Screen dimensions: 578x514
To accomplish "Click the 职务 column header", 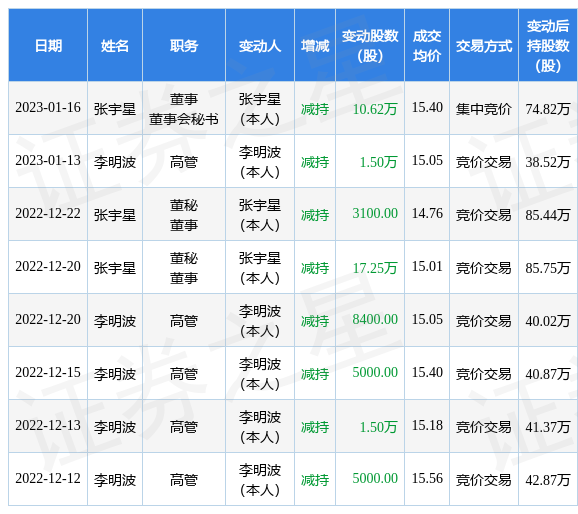I will coord(184,45).
